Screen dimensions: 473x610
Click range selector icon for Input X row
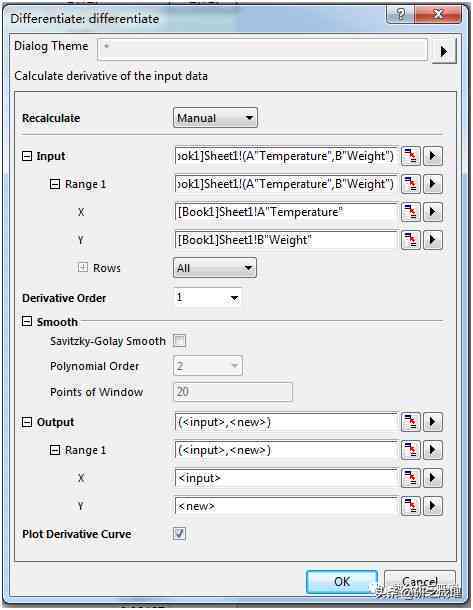tap(410, 212)
